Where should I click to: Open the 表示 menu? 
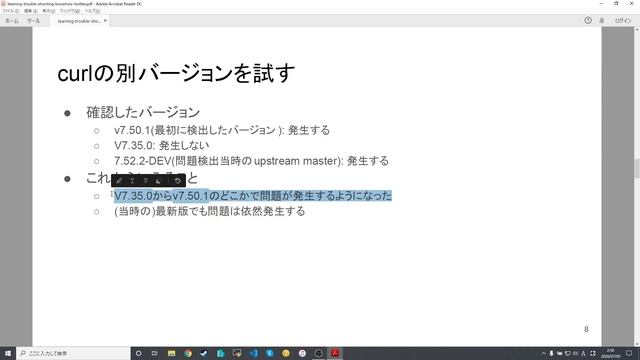(49, 11)
